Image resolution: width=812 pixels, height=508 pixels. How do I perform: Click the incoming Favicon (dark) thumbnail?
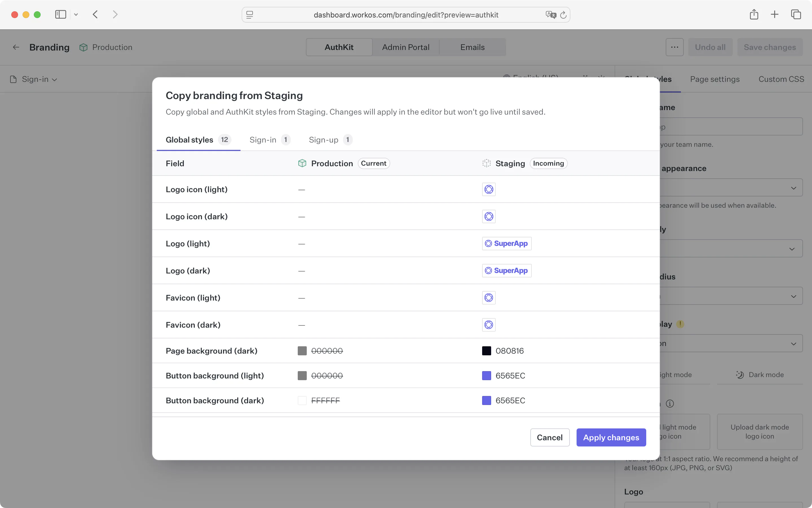[489, 325]
